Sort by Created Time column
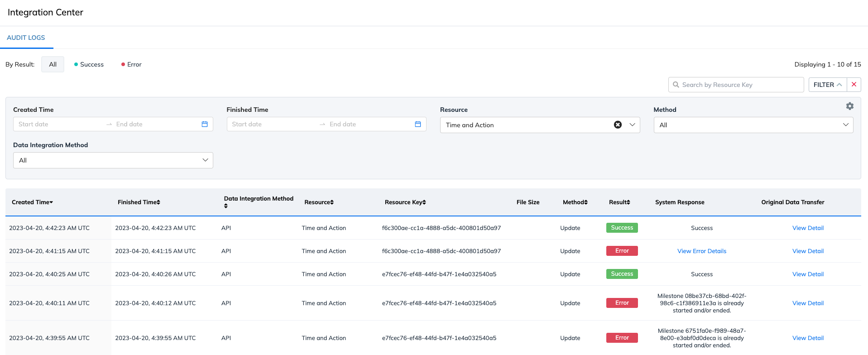 (33, 202)
